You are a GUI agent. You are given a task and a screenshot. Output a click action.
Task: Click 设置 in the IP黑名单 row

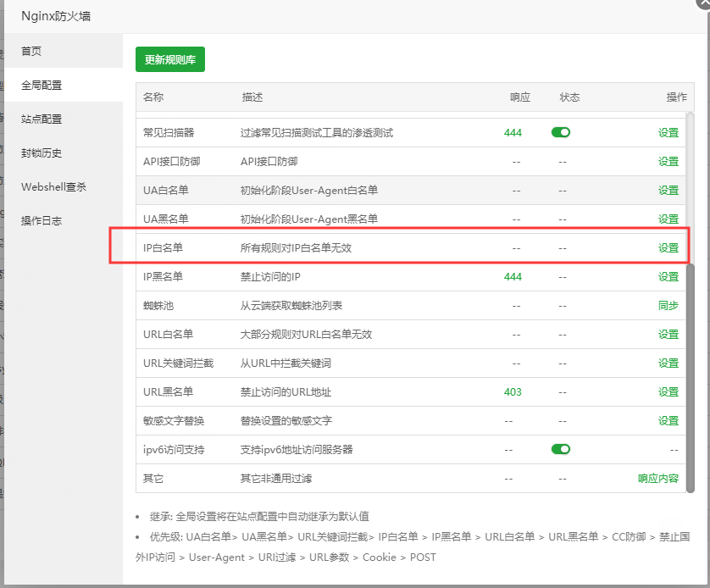[x=668, y=276]
